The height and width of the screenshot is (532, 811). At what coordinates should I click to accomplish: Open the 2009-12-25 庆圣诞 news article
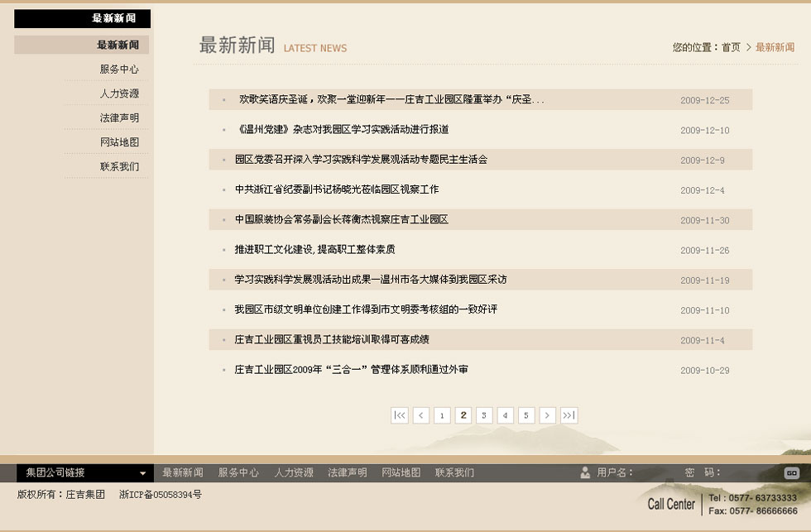(391, 99)
